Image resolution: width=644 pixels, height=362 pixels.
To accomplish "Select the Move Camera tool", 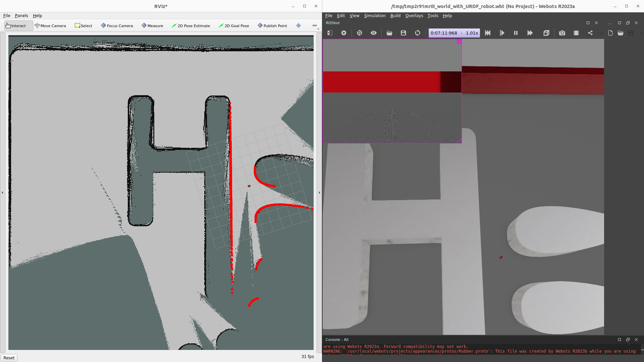I will click(x=51, y=25).
